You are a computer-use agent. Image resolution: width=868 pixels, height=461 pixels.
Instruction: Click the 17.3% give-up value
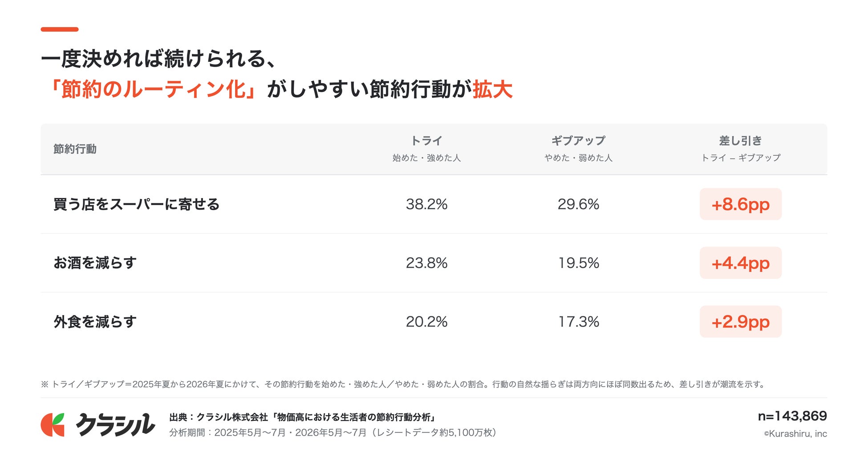(579, 322)
